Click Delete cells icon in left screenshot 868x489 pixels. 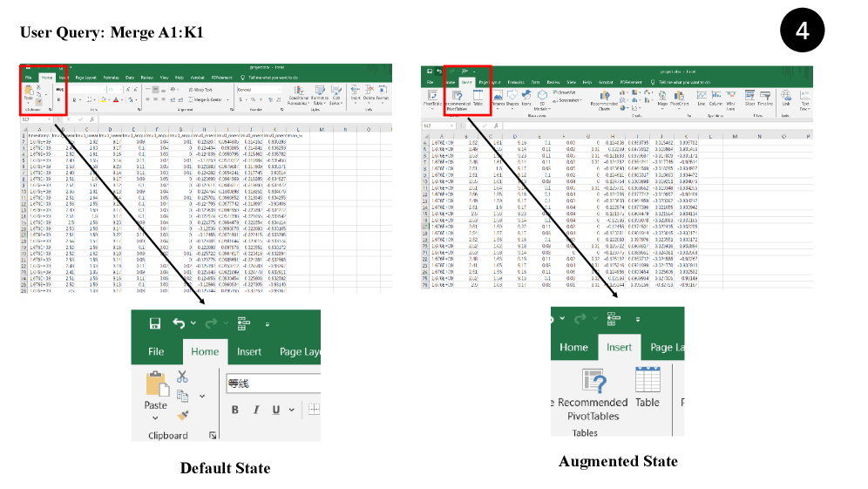tap(369, 92)
